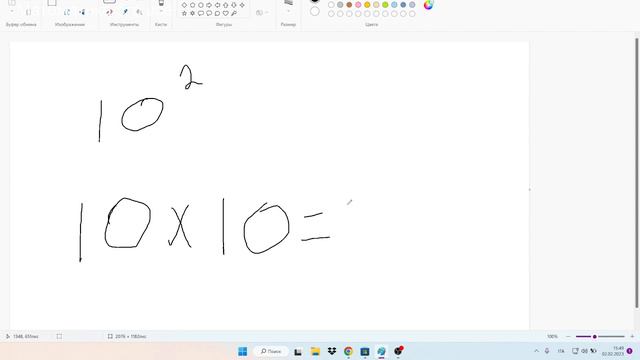640x360 pixels.
Task: Open the taskbar clock and date
Action: click(613, 351)
